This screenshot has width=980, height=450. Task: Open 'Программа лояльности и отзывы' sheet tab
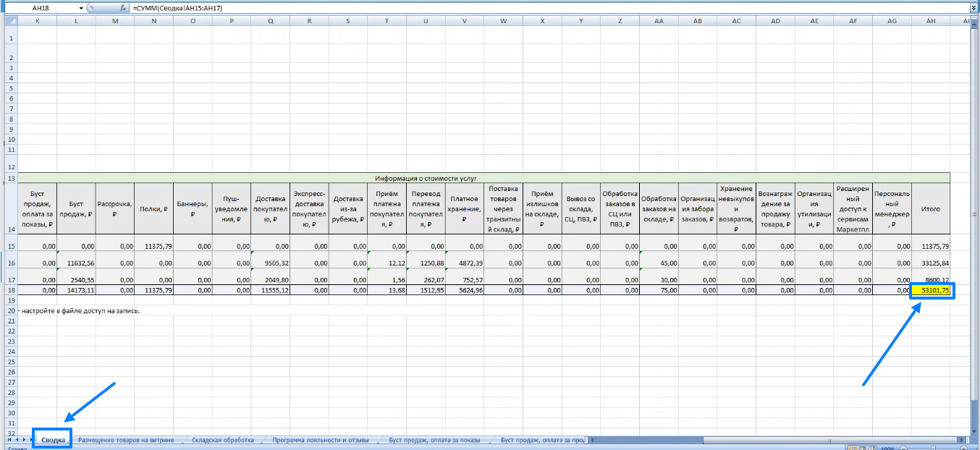pyautogui.click(x=320, y=440)
